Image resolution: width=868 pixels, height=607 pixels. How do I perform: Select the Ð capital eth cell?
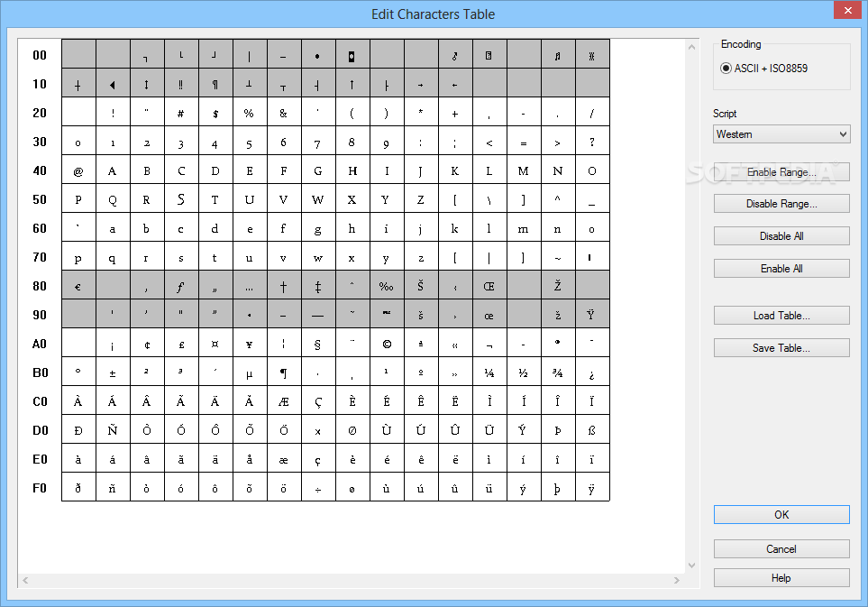pyautogui.click(x=78, y=430)
